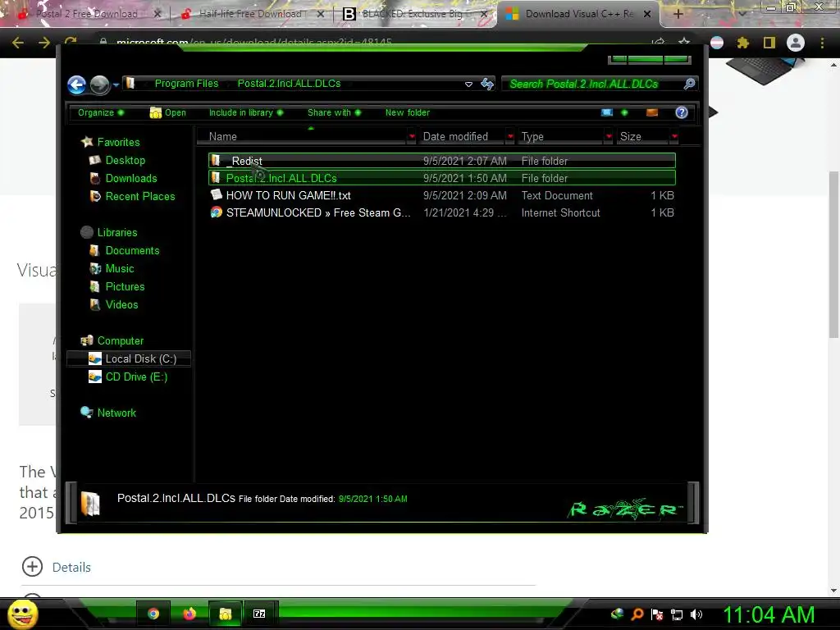Open Chrome three-dot menu

822,43
